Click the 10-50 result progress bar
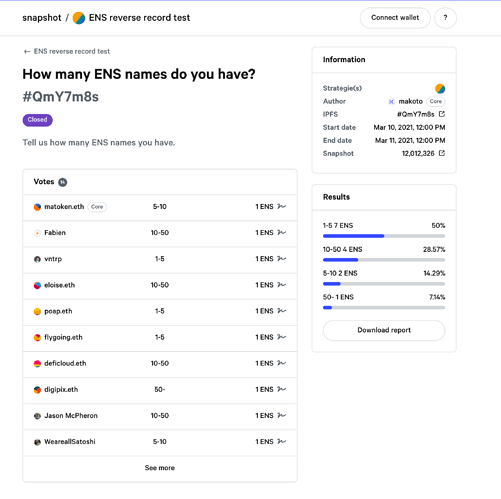Viewport: 501px width, 499px height. tap(384, 260)
